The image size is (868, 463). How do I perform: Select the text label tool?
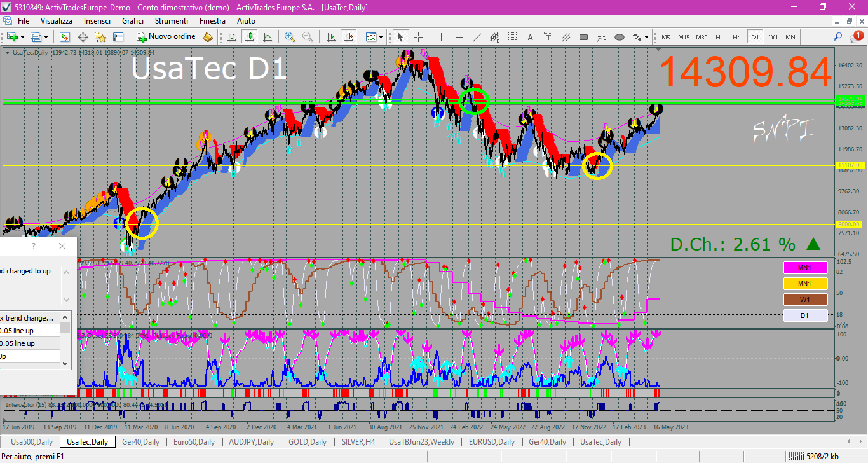548,37
